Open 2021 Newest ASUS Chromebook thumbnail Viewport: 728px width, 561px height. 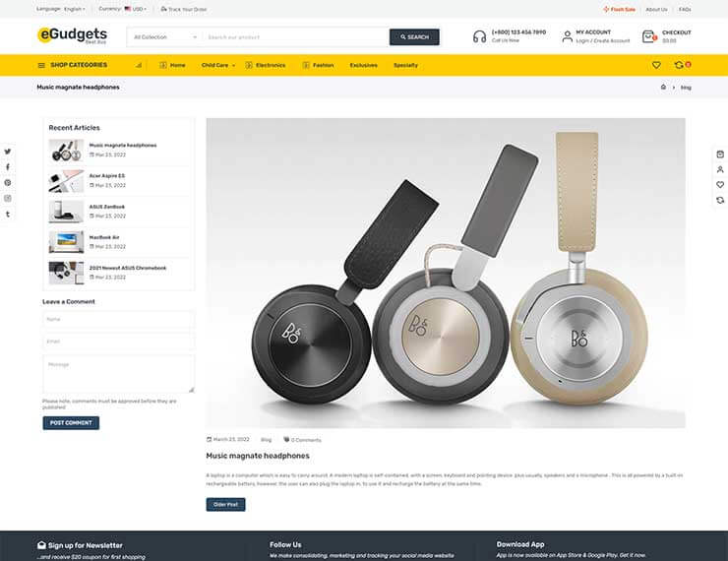tap(66, 273)
